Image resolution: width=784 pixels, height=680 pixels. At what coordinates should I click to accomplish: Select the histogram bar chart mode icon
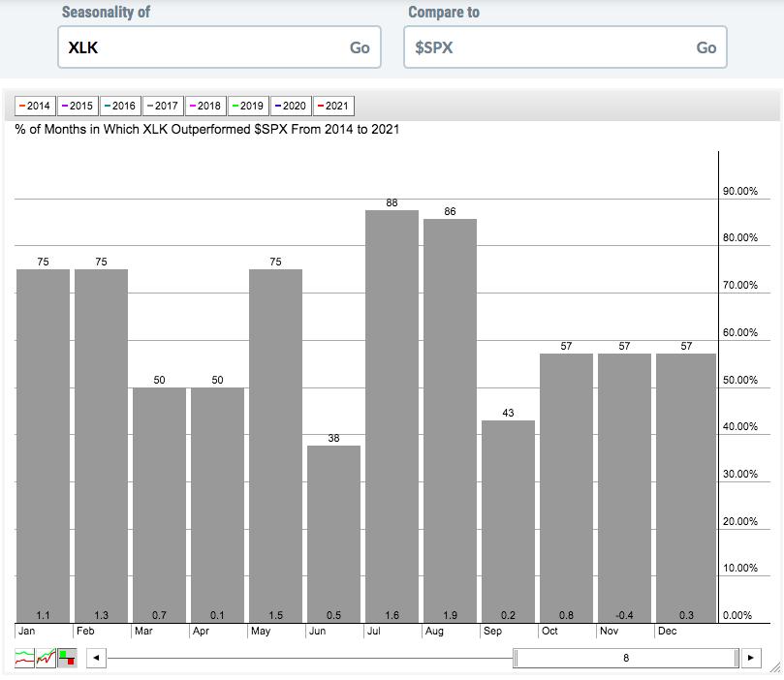67,659
